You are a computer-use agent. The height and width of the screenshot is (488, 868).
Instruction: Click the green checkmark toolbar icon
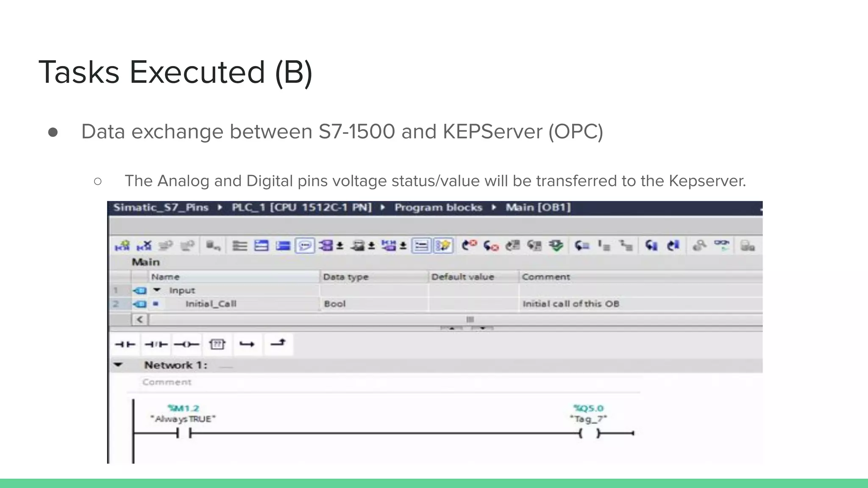coord(556,246)
